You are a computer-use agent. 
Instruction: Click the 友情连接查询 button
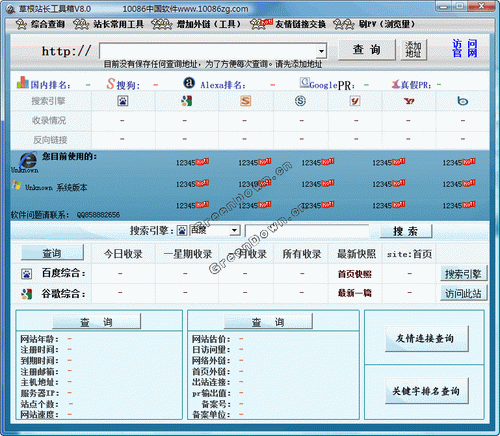point(426,339)
